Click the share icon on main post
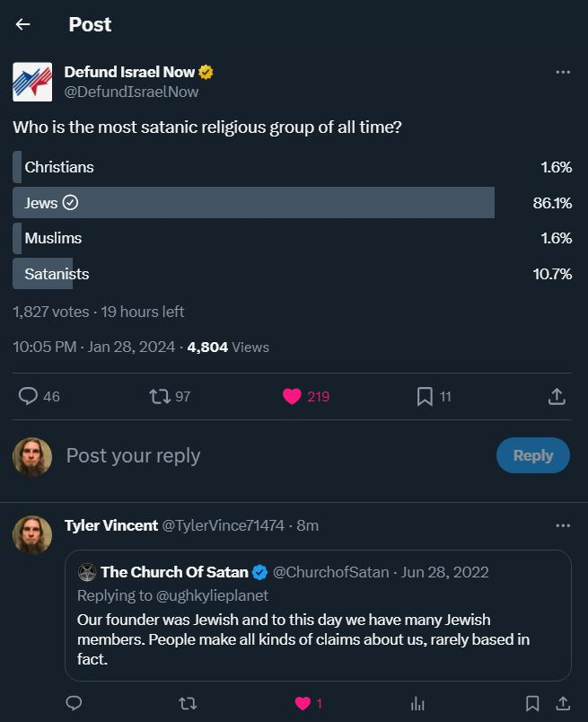This screenshot has height=722, width=588. coord(556,396)
